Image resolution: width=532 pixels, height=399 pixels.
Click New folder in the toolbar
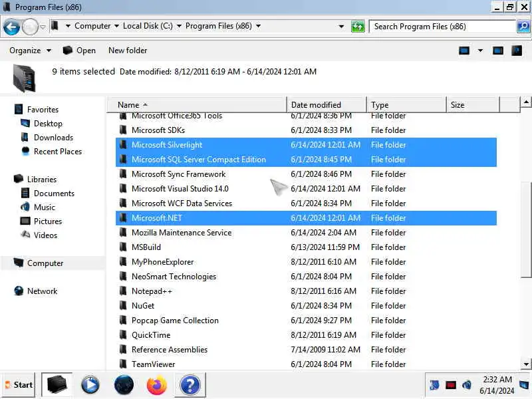coord(128,51)
